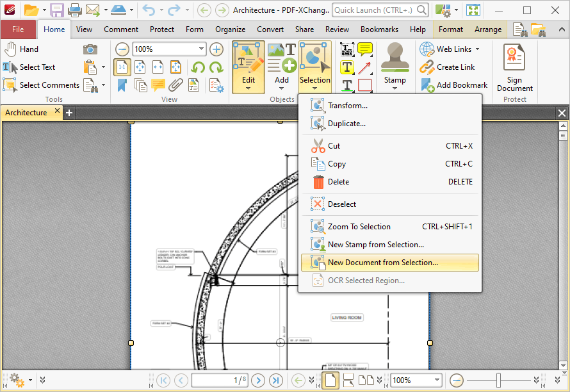Screen dimensions: 570x392
Task: Select the Typewriter text tool
Action: click(x=346, y=49)
